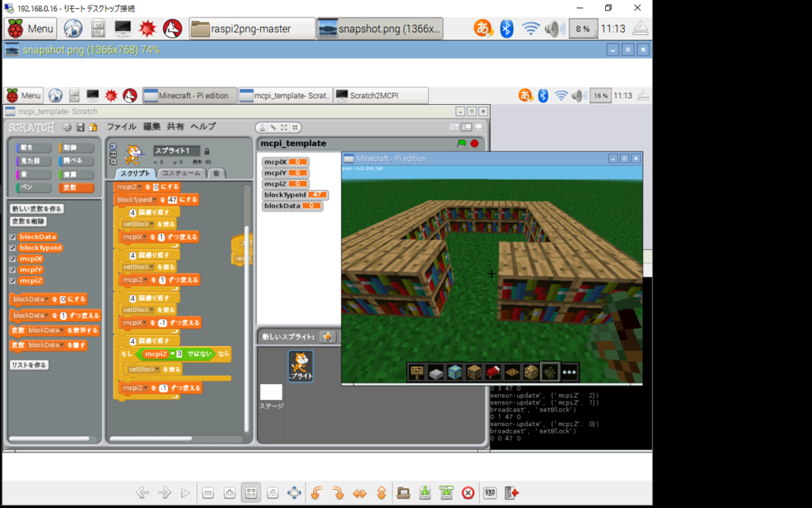Flip the image vertically

point(381,493)
